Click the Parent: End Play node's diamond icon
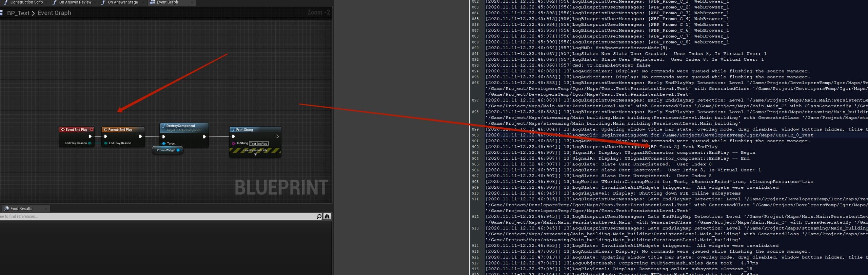Screen dimensions: 868x275 (x=105, y=130)
